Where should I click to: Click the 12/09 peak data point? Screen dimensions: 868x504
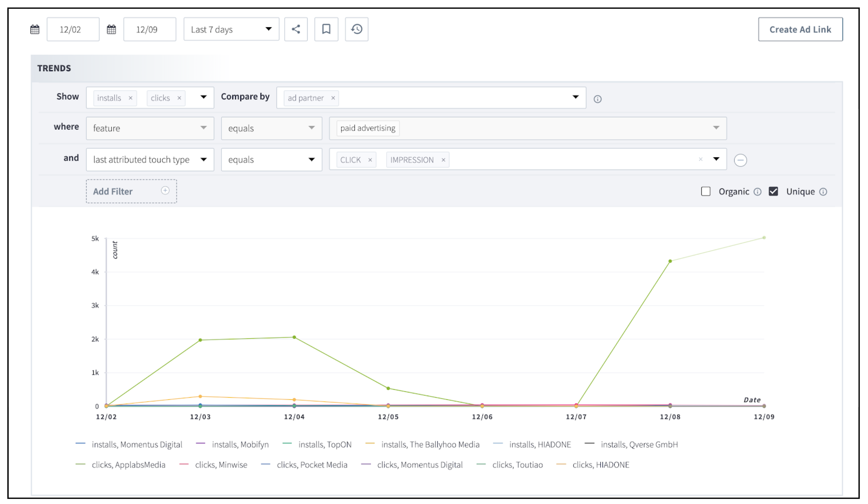pos(764,238)
